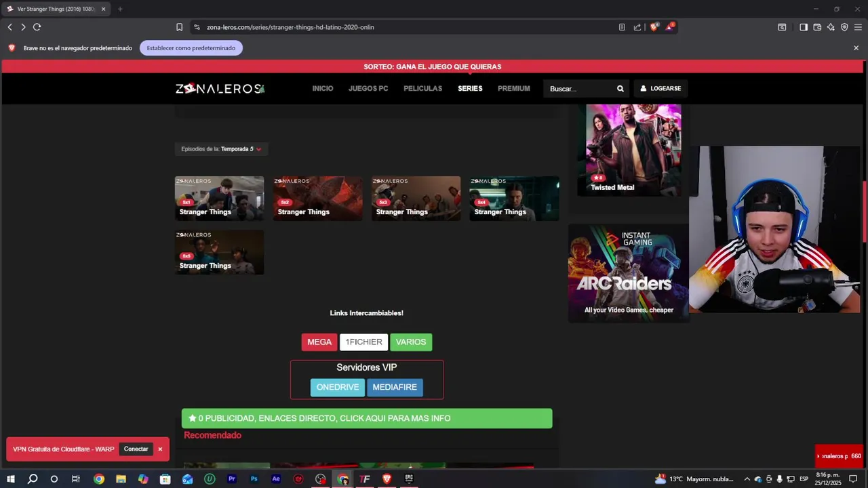868x488 pixels.
Task: Open File Explorer from the taskbar
Action: pyautogui.click(x=121, y=479)
